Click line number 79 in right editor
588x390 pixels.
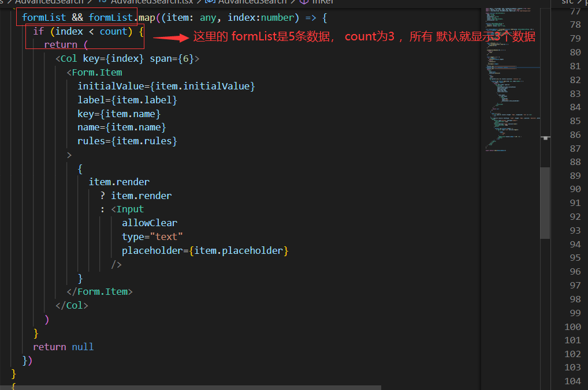click(x=575, y=39)
